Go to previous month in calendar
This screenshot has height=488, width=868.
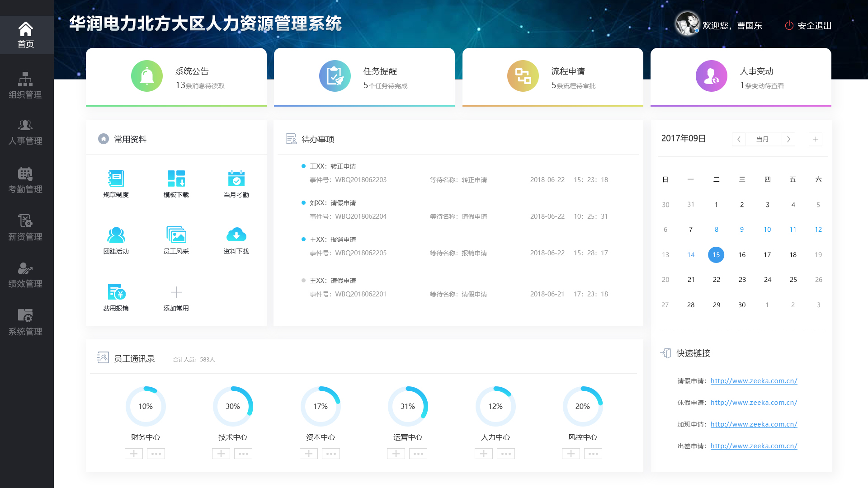pyautogui.click(x=739, y=139)
